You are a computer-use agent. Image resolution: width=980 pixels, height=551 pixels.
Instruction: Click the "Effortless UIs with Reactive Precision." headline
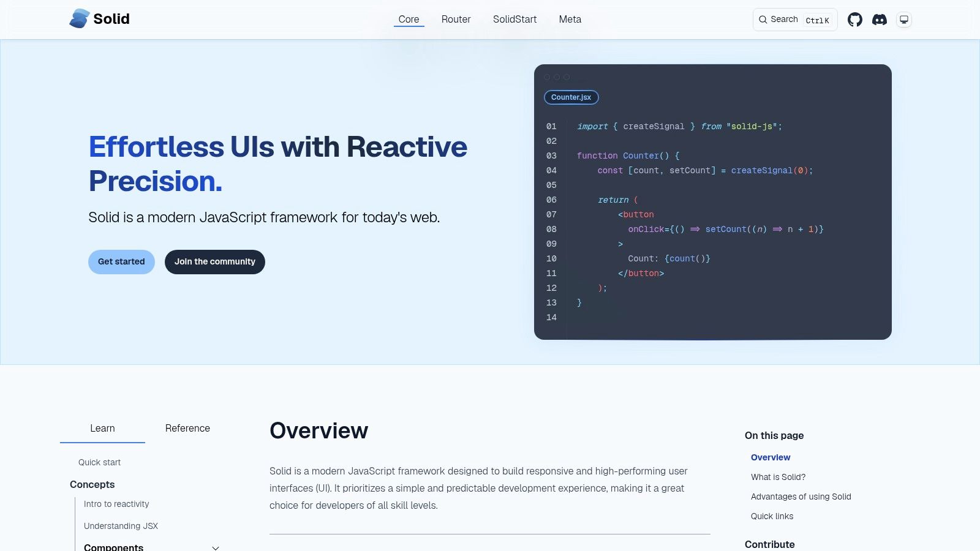[x=278, y=164]
